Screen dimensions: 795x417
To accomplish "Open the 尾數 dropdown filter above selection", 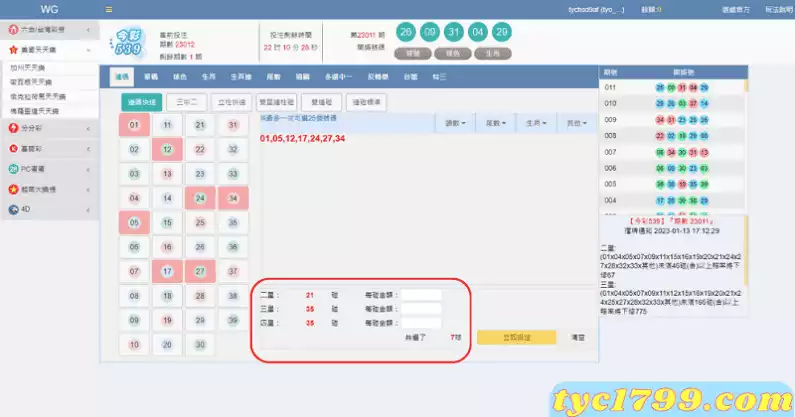I will 495,123.
